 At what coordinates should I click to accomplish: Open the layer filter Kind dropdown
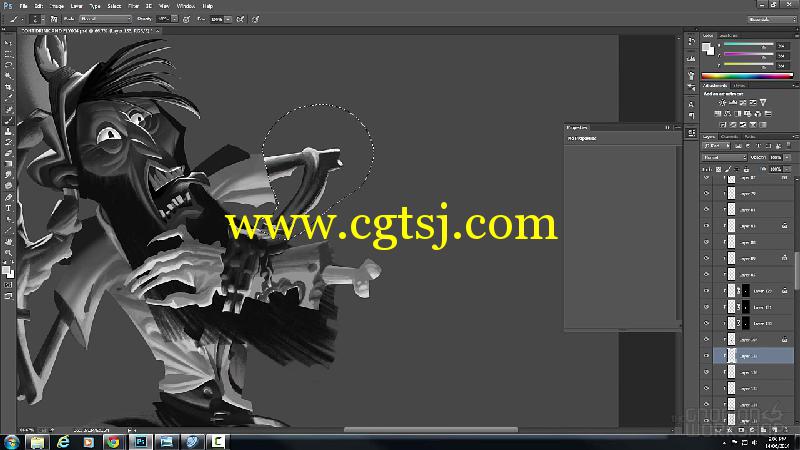click(716, 146)
